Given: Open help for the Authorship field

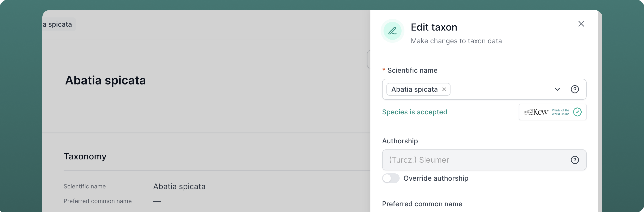Looking at the screenshot, I should point(575,160).
